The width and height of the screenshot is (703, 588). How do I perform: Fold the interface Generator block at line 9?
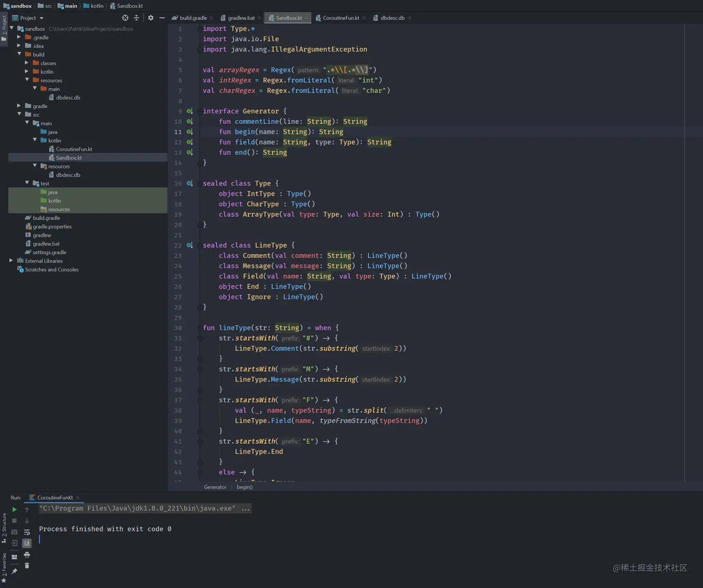[x=200, y=111]
